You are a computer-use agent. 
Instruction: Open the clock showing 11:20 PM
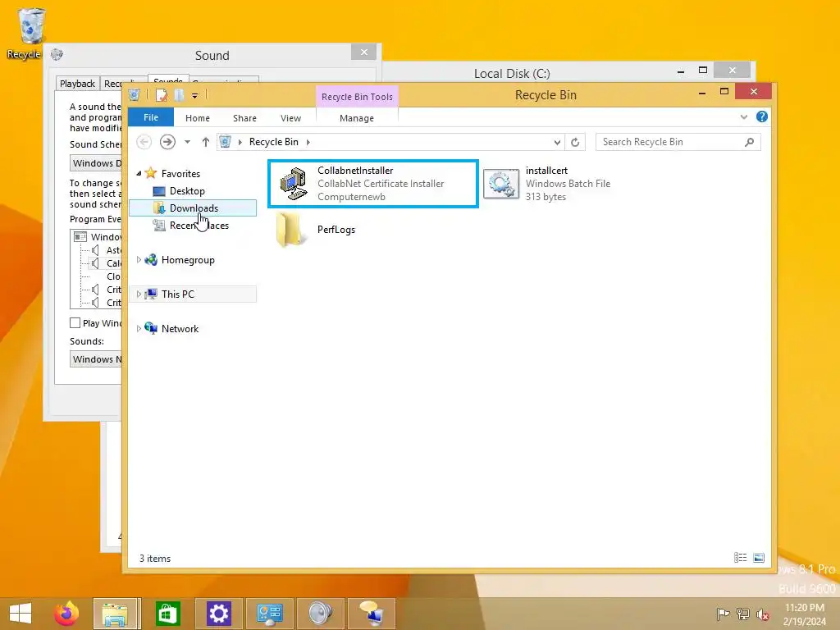click(804, 614)
